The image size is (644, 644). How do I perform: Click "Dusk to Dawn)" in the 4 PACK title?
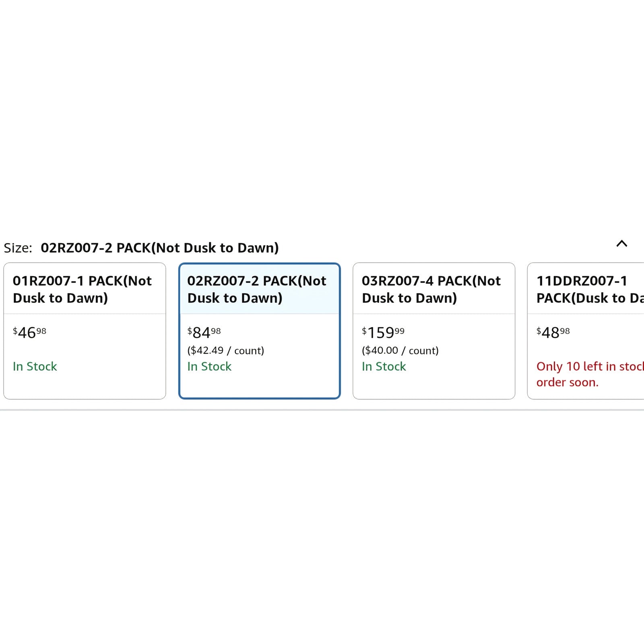(x=409, y=298)
